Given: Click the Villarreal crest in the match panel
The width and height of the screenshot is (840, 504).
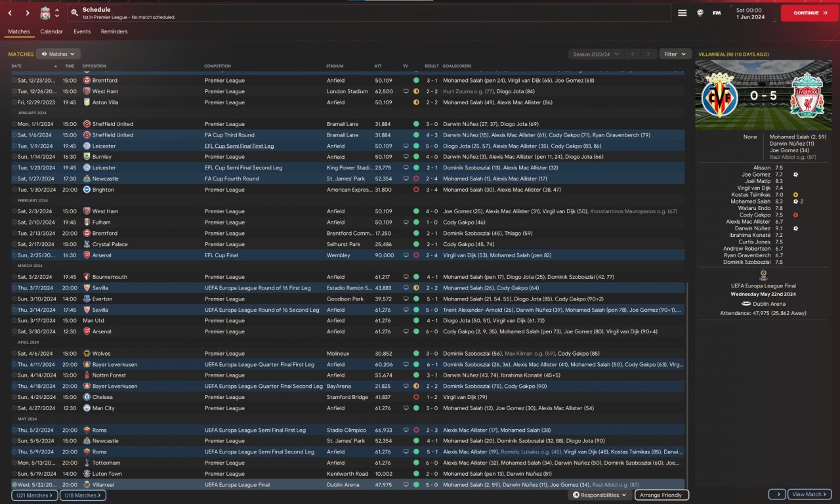Looking at the screenshot, I should tap(719, 96).
